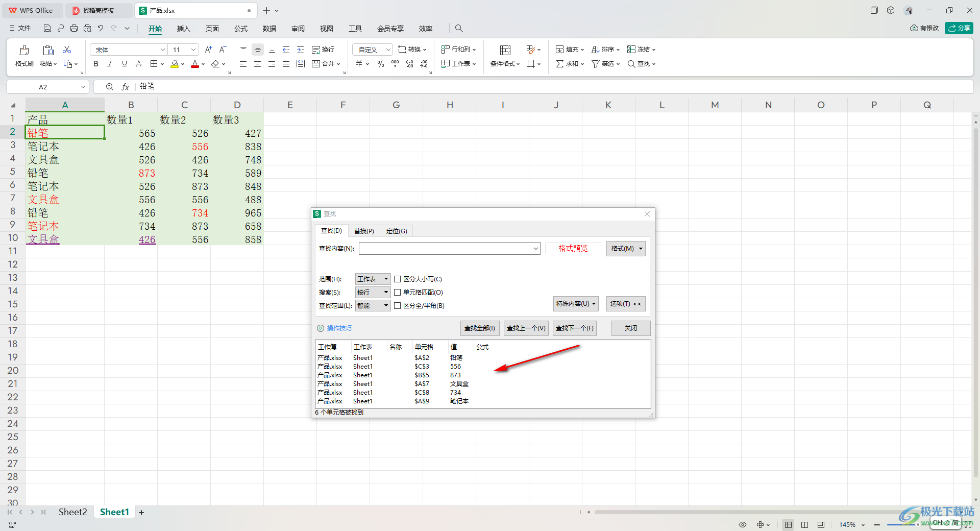Click the 分享 share button

point(959,28)
